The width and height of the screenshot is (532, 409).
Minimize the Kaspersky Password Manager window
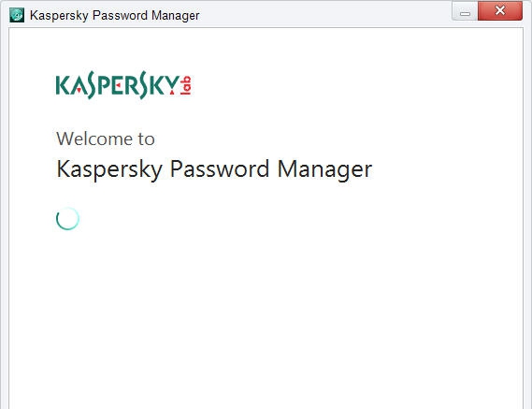point(465,11)
